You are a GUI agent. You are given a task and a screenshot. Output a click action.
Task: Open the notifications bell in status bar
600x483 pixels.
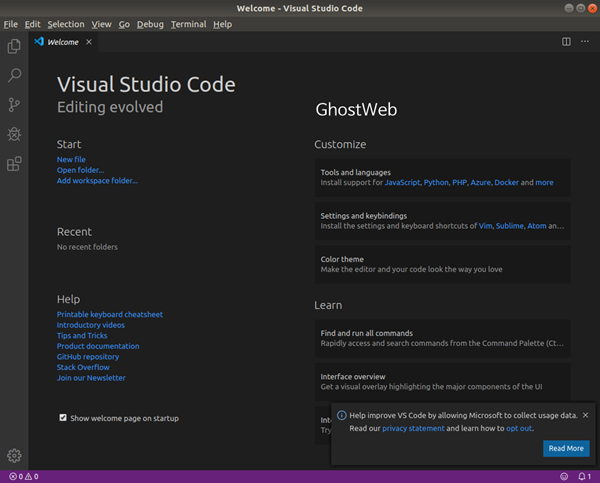tap(584, 476)
